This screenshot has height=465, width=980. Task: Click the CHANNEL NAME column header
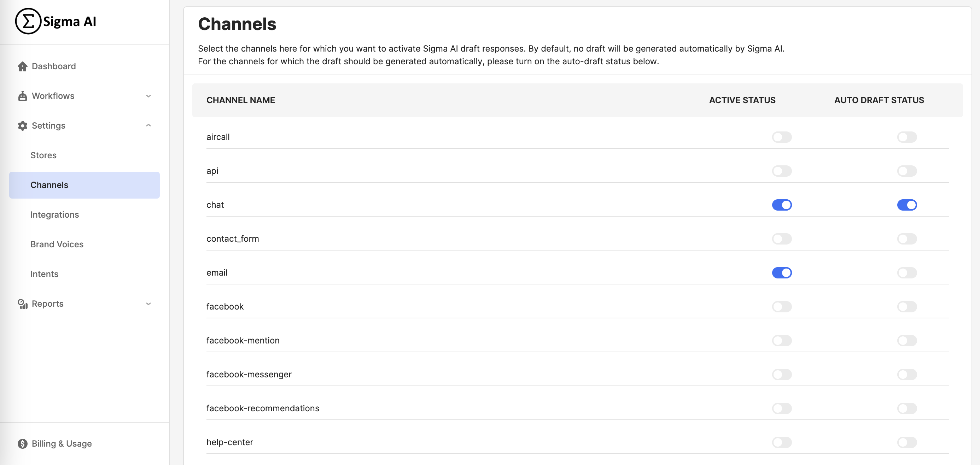click(240, 100)
